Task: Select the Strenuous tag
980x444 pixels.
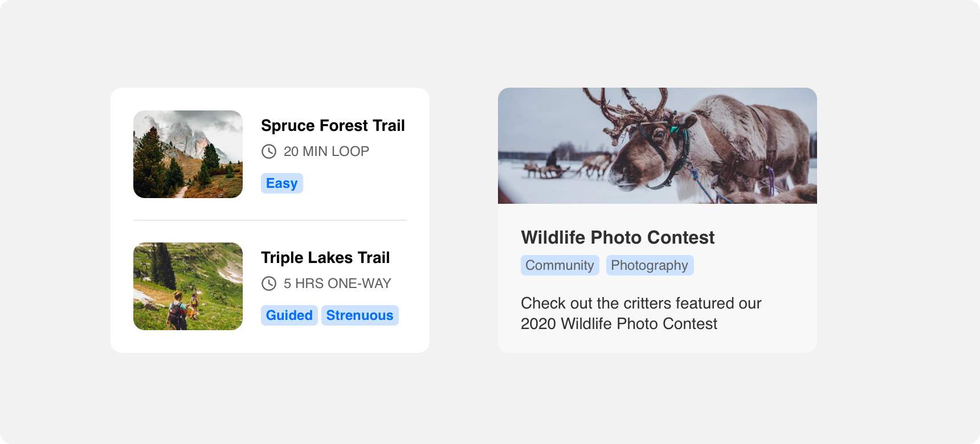Action: 360,315
